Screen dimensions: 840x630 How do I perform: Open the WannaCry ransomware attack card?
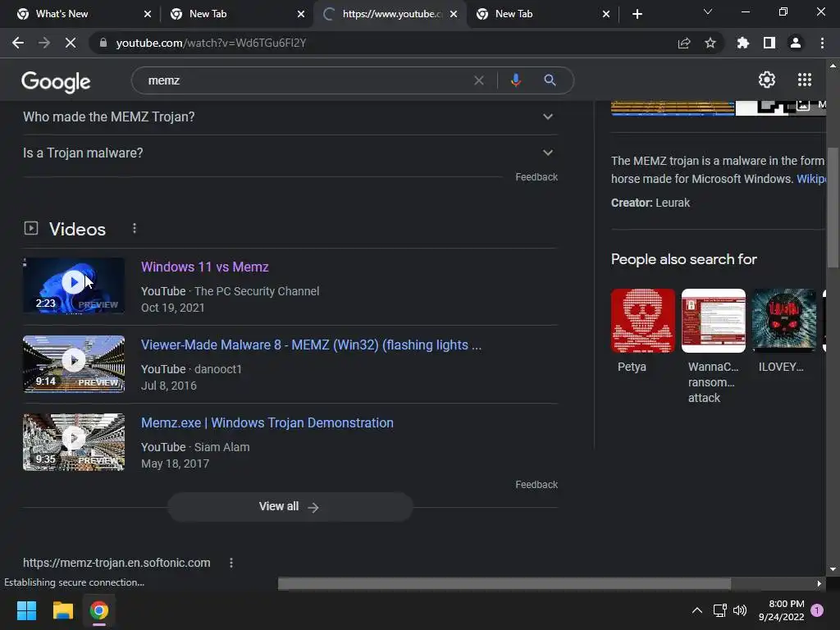pos(713,346)
